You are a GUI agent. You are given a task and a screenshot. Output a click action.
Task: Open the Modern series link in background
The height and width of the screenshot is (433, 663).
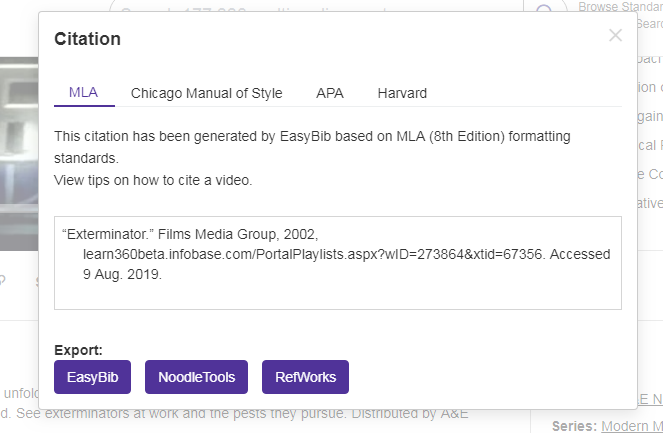pos(632,426)
